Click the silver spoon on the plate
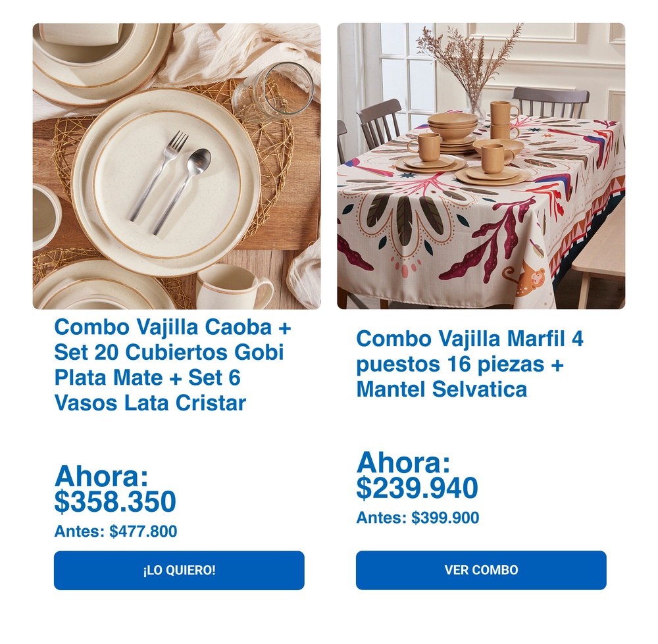658x644 pixels. click(x=184, y=189)
